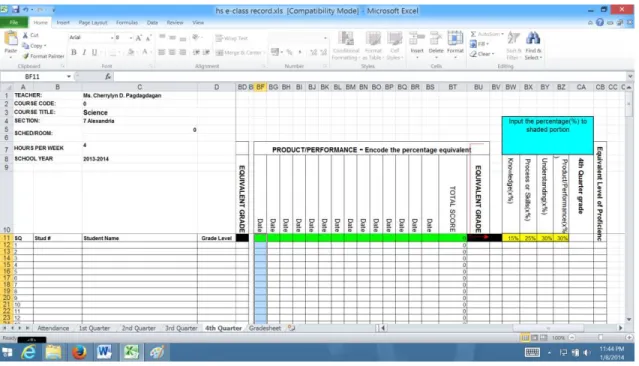
Task: Open Find & Select binoculars menu
Action: click(533, 46)
